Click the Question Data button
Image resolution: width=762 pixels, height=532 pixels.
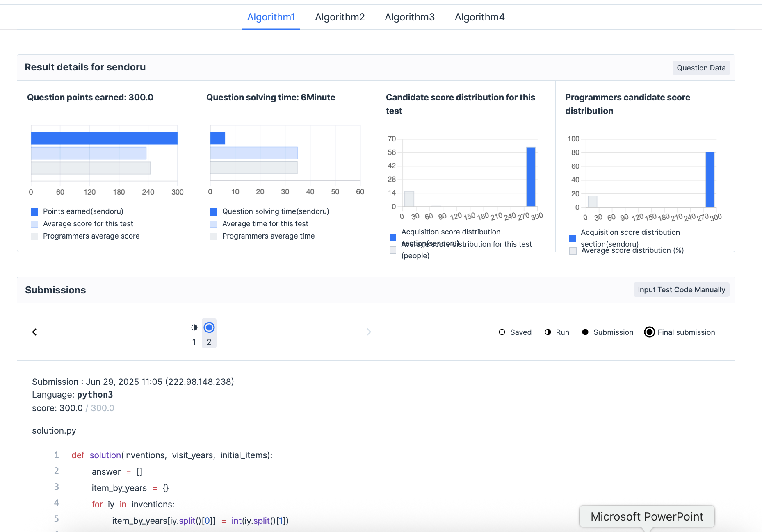coord(701,68)
